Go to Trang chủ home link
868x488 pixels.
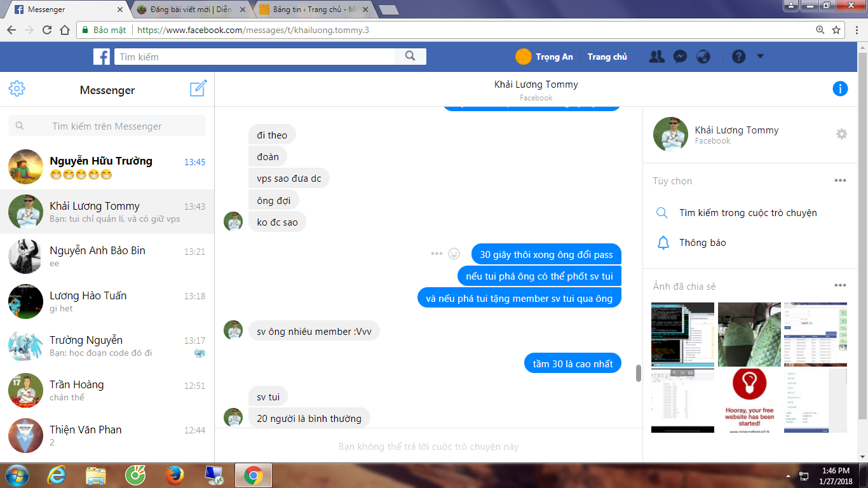[x=607, y=57]
